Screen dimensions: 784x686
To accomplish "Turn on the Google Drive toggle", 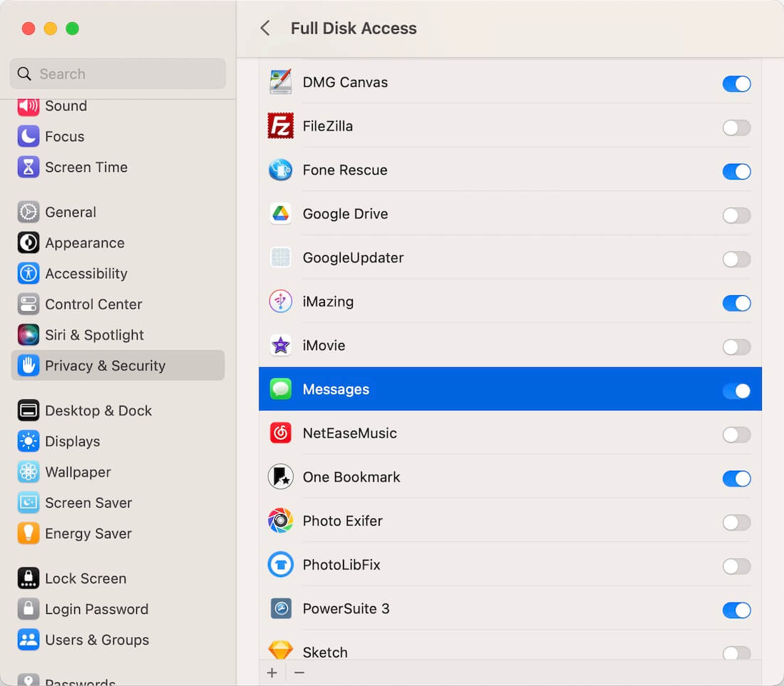I will (x=736, y=215).
